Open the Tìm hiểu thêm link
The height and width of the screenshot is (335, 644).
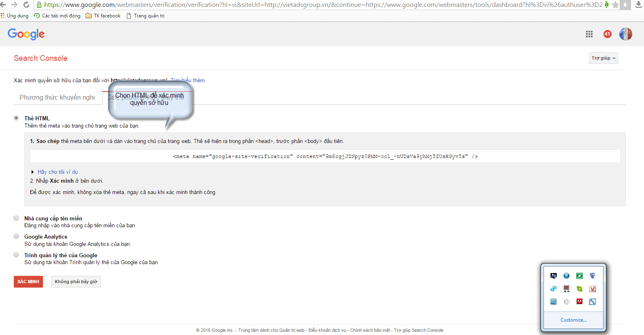coord(188,80)
